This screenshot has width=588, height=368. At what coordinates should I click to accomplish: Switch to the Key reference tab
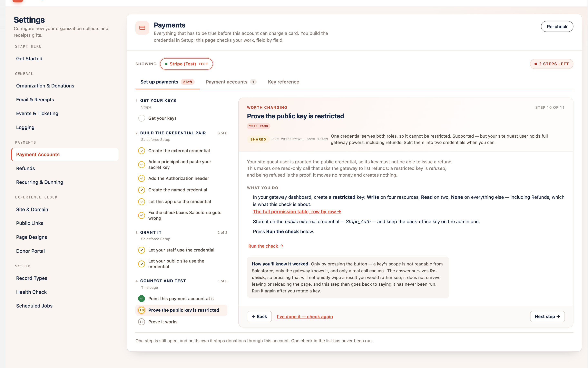[x=283, y=82]
